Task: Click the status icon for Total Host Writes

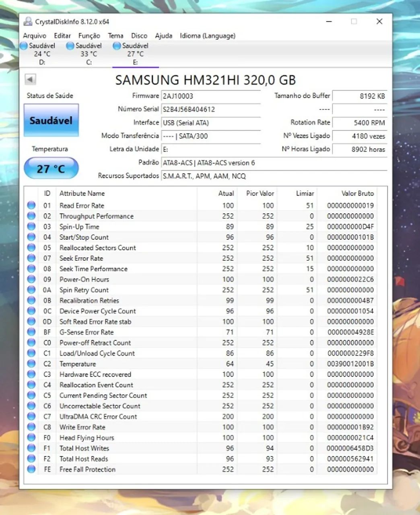Action: (x=31, y=448)
